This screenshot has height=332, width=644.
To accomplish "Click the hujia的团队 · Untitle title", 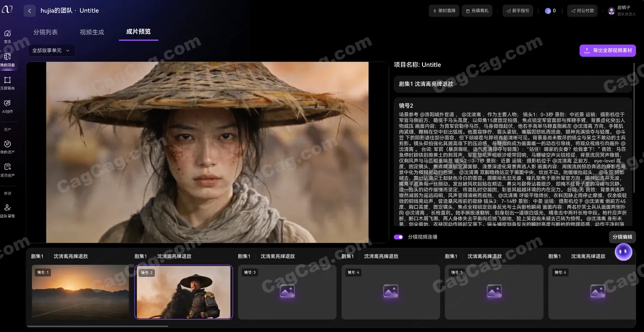I will 70,11.
